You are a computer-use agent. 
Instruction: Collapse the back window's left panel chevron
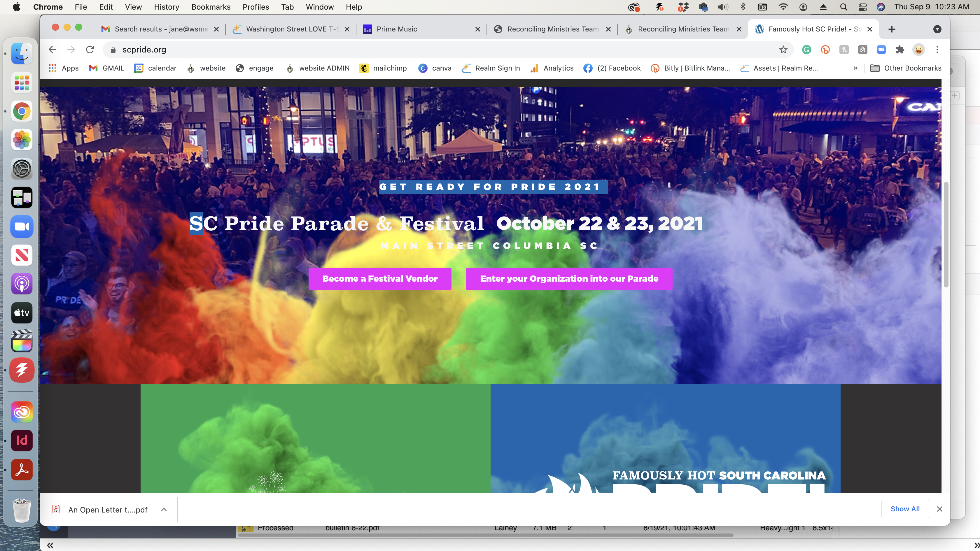click(50, 545)
